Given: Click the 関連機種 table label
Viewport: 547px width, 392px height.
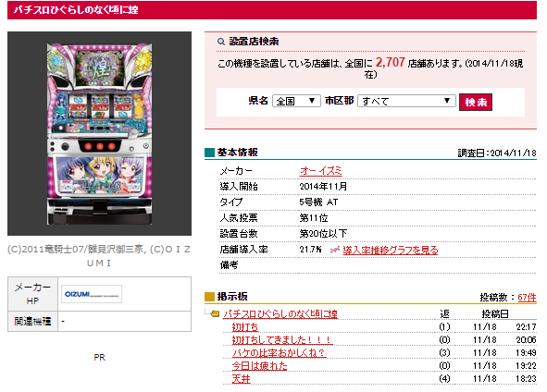Looking at the screenshot, I should click(32, 321).
